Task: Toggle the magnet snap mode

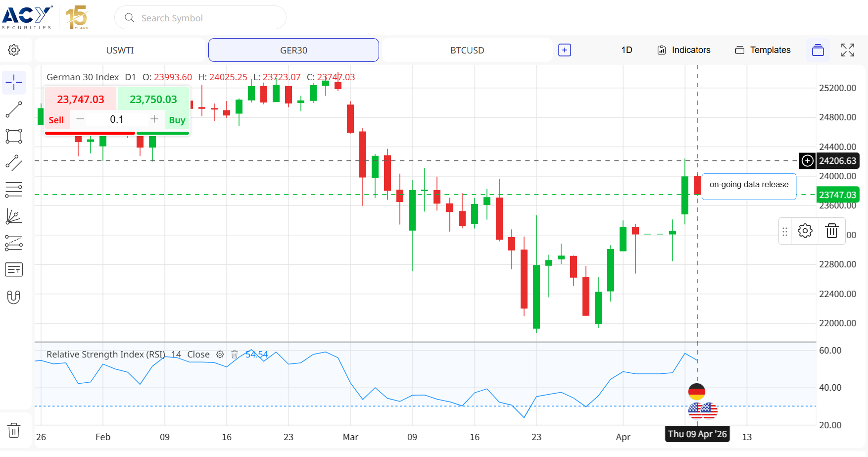Action: pyautogui.click(x=14, y=297)
